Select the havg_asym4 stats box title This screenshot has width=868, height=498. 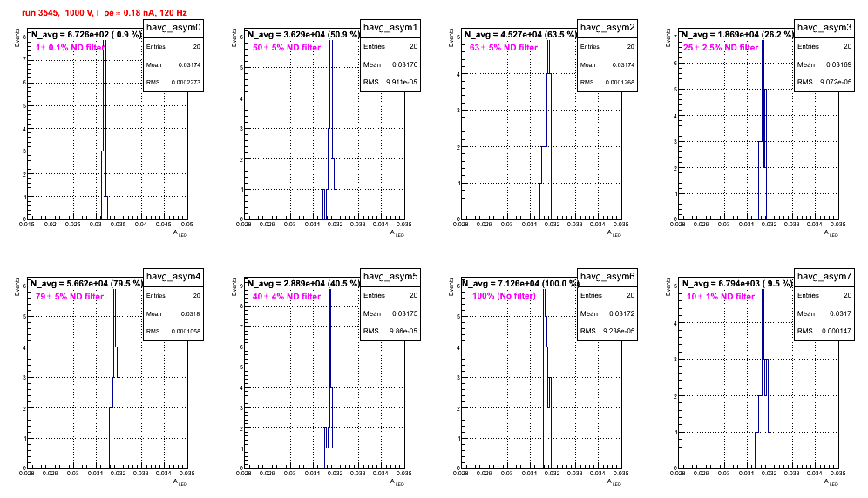coord(173,277)
